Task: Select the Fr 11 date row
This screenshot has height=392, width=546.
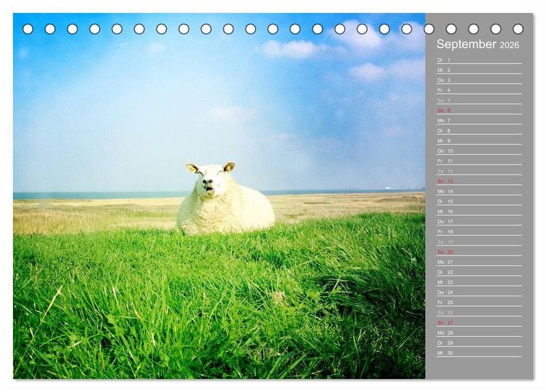Action: [x=478, y=161]
